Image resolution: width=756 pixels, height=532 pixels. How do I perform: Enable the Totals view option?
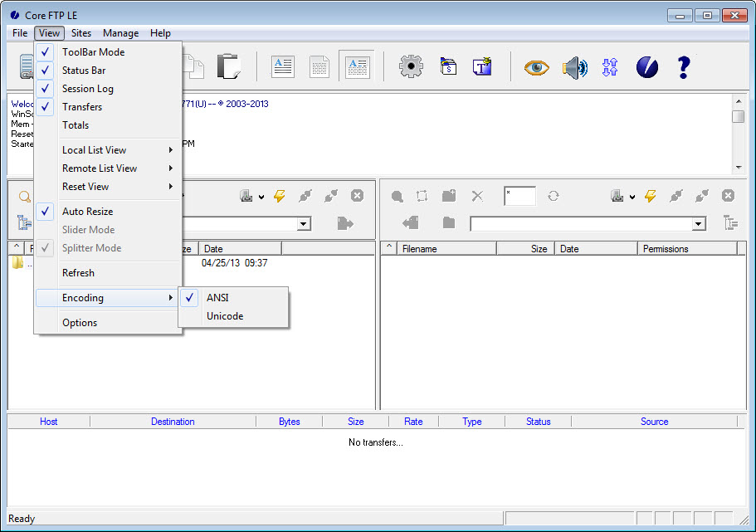click(x=108, y=125)
